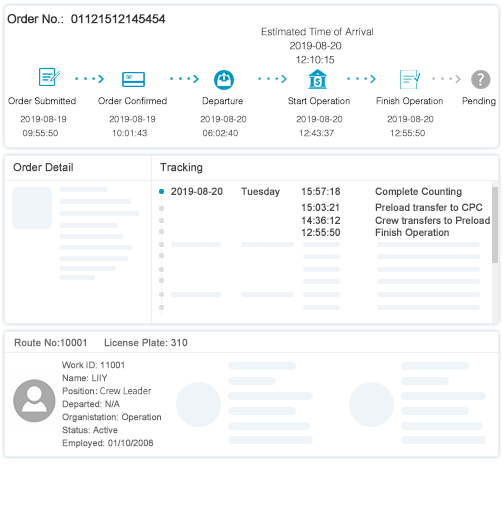The width and height of the screenshot is (503, 521).
Task: Click the License Plate: 310 label
Action: (146, 343)
